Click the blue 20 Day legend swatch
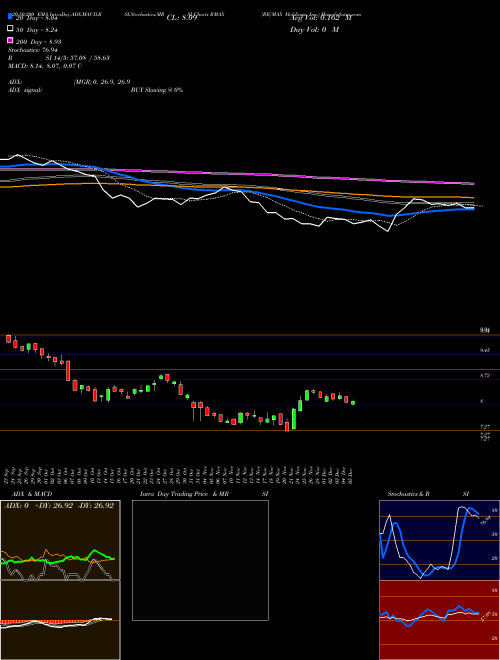The height and width of the screenshot is (660, 500). point(10,17)
